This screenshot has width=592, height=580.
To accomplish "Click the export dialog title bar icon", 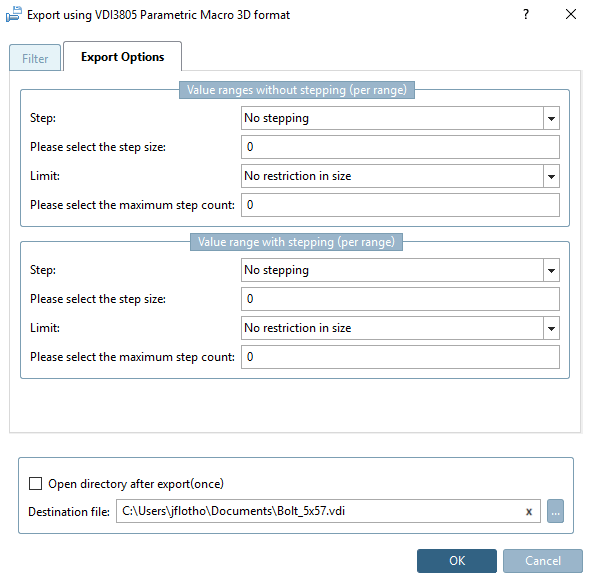I will (14, 14).
